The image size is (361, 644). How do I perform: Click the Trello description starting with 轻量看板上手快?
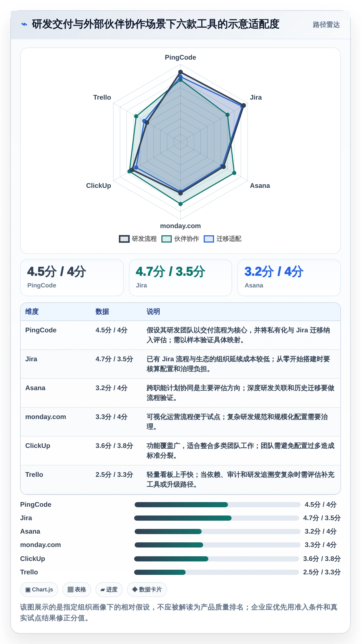[x=240, y=479]
